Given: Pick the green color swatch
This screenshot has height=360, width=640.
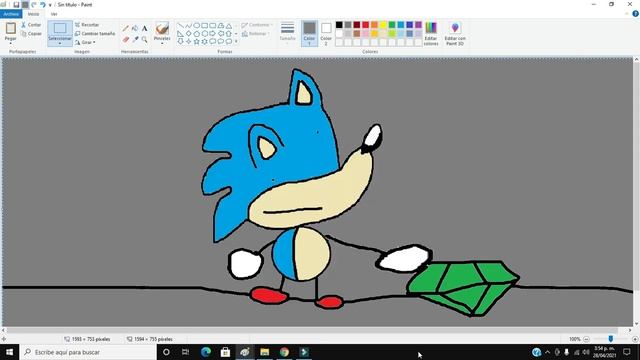Looking at the screenshot, I should coord(392,25).
